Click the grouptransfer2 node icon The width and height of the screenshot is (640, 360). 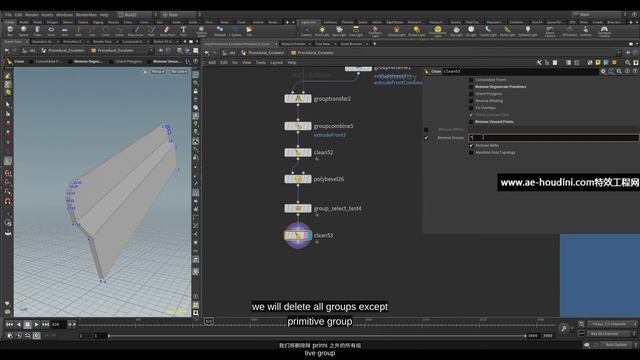tap(298, 99)
